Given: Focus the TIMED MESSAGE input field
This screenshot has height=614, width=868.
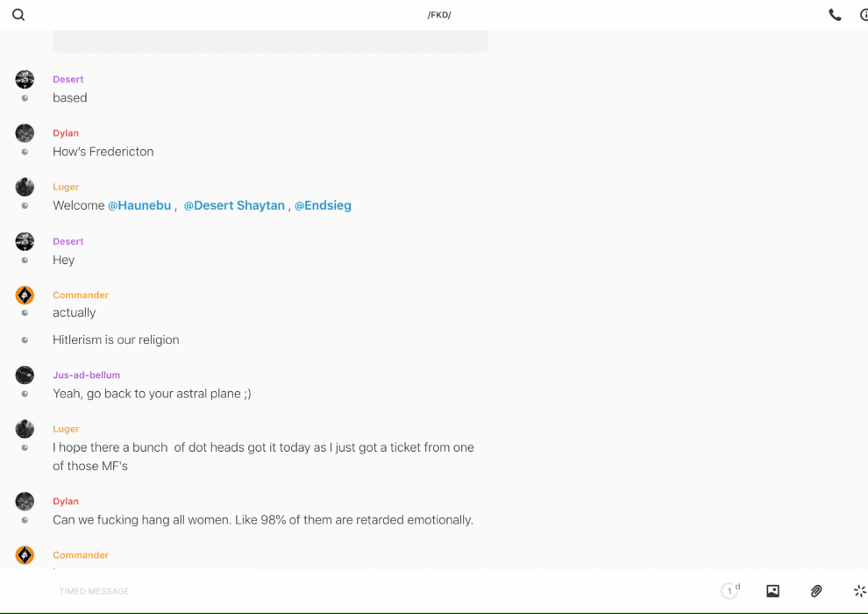Looking at the screenshot, I should (351, 591).
